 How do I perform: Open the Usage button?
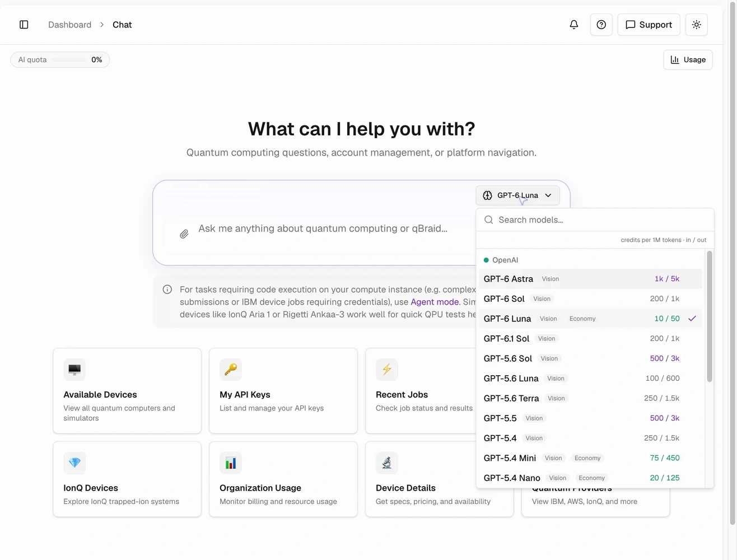pyautogui.click(x=688, y=60)
